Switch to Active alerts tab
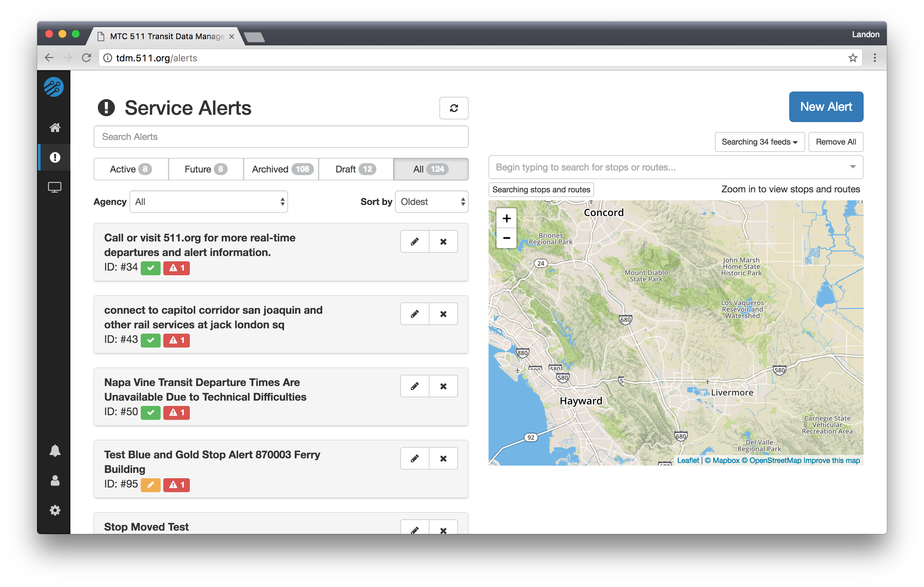924x587 pixels. tap(131, 169)
